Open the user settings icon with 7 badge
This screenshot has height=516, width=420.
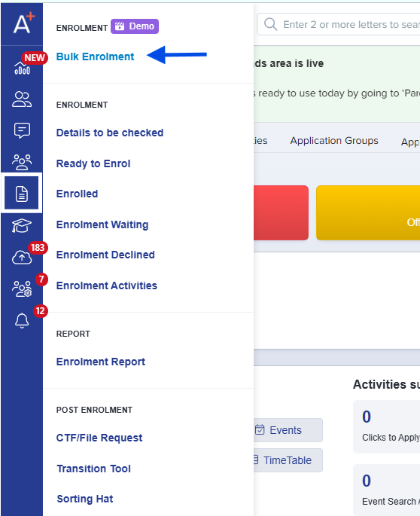click(22, 289)
